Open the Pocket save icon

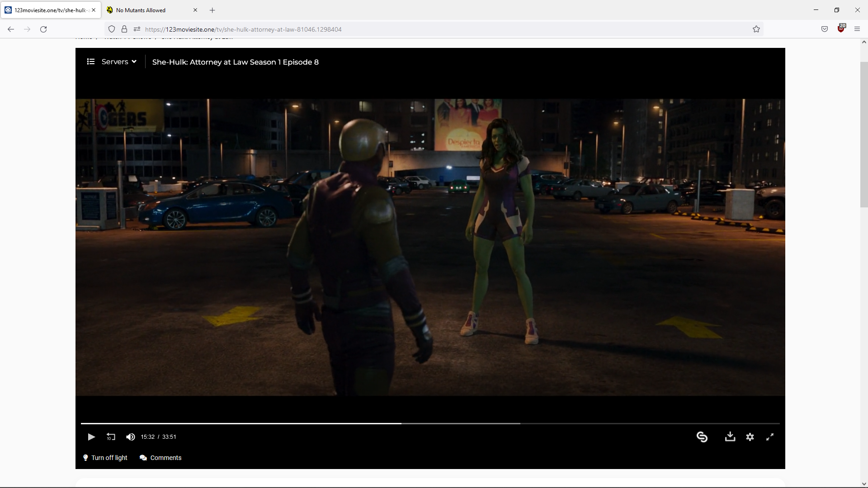coord(825,29)
